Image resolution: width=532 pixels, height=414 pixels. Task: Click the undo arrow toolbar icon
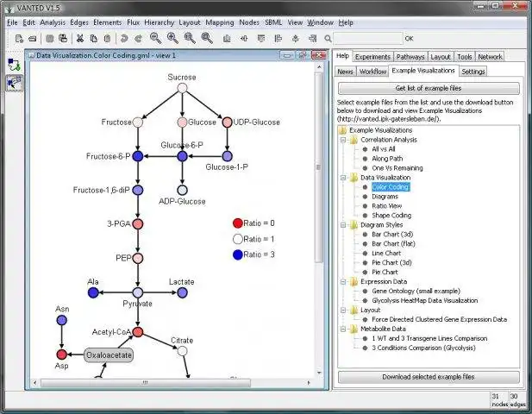(125, 38)
